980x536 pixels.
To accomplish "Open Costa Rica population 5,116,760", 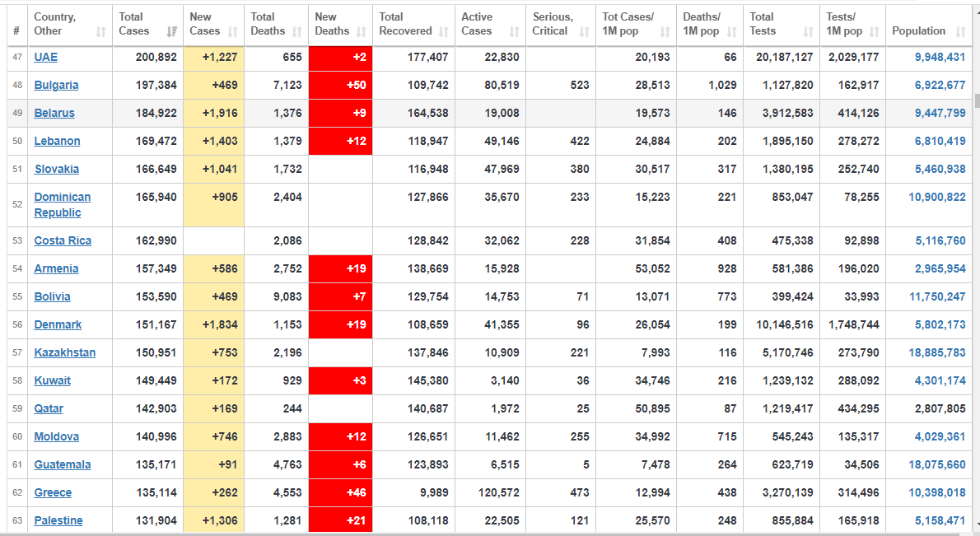I will pos(940,240).
